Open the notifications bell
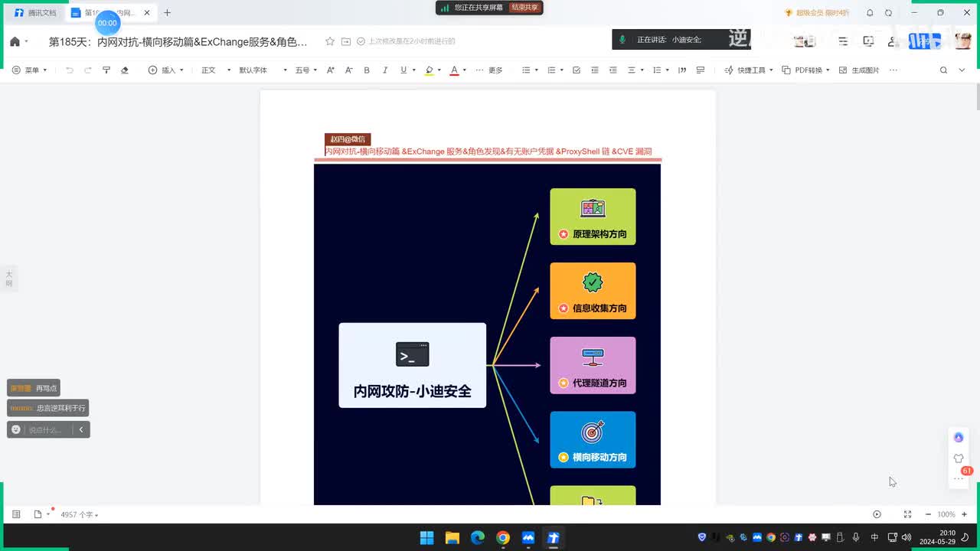 point(870,13)
